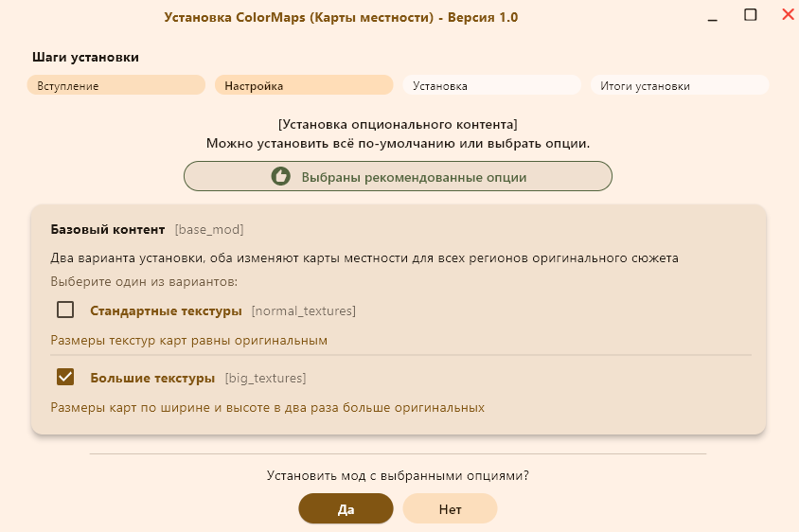Switch to the Установка step
799x532 pixels.
(491, 85)
